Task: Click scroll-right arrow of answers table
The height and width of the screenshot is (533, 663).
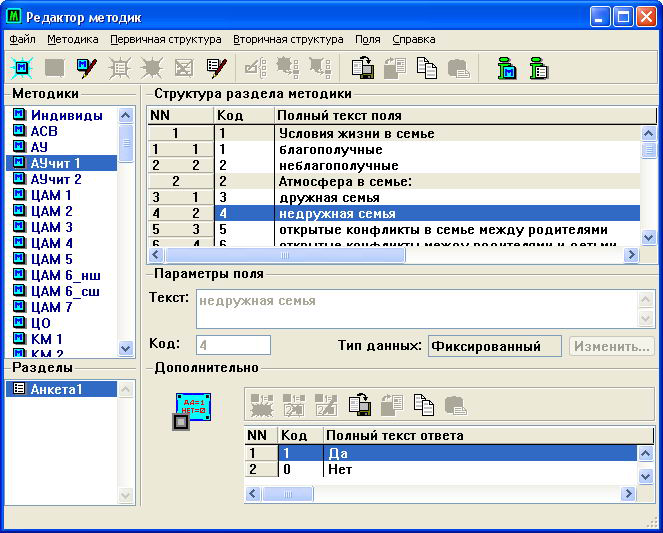Action: pyautogui.click(x=628, y=493)
